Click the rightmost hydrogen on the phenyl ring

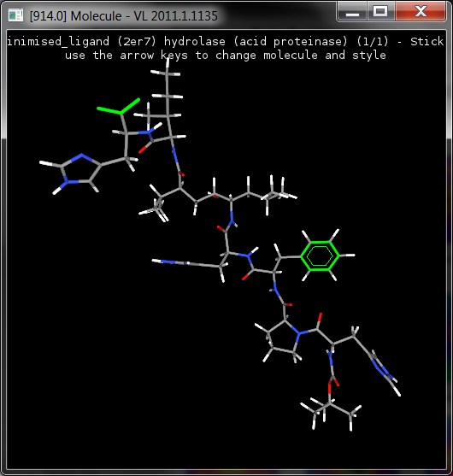[x=350, y=256]
